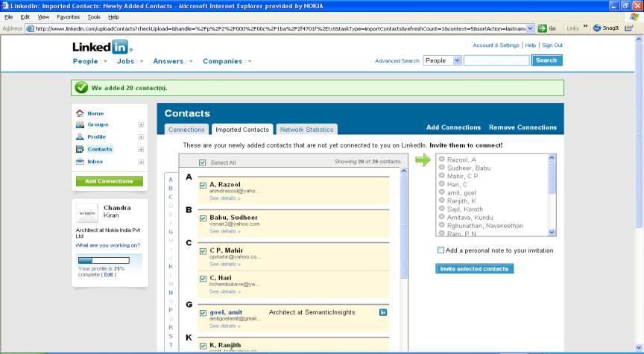Image resolution: width=644 pixels, height=354 pixels.
Task: Open the Tools menu
Action: click(x=94, y=17)
